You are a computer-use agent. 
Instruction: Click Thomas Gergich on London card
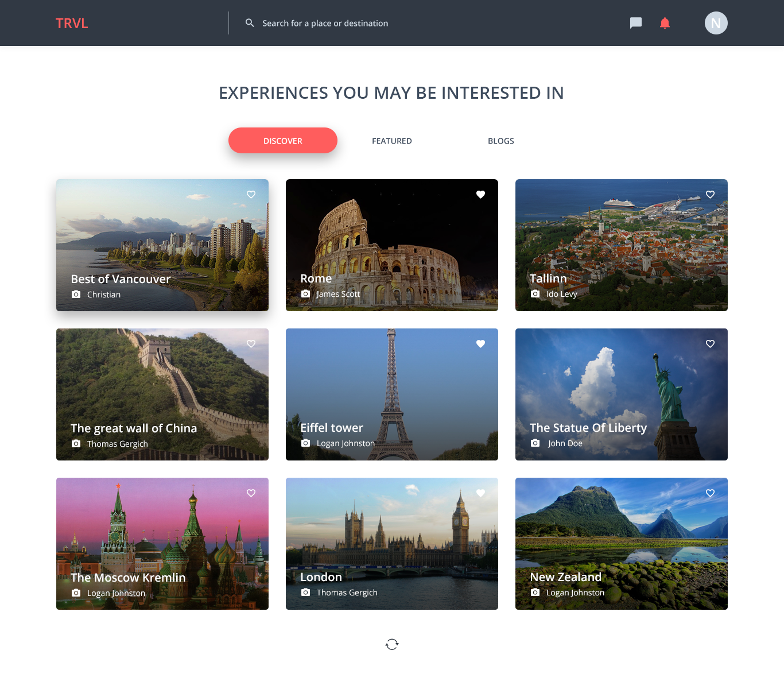click(x=347, y=593)
